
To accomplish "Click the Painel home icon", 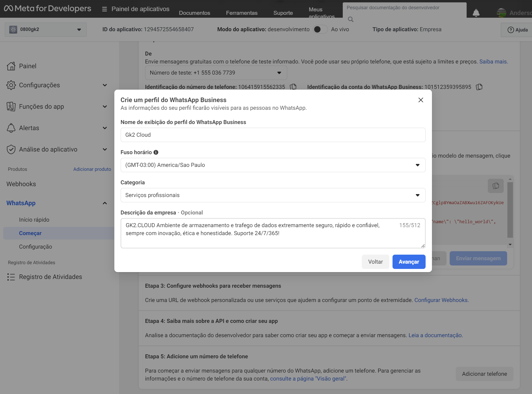I will point(11,66).
